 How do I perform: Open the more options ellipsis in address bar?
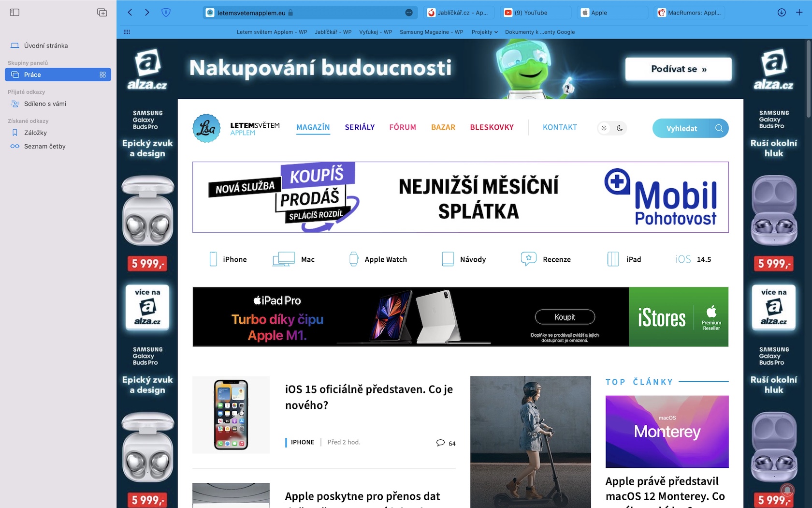(409, 13)
